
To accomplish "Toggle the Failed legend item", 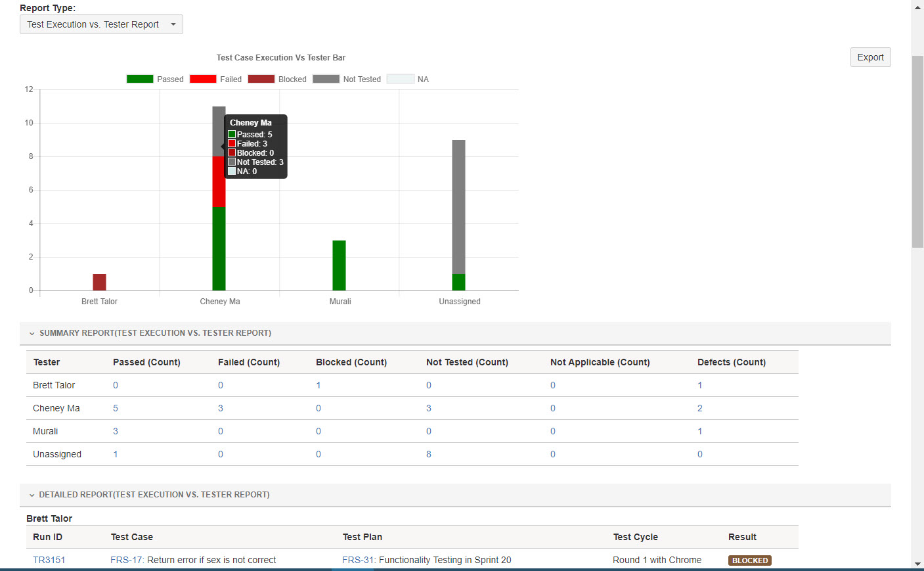I will pyautogui.click(x=216, y=79).
